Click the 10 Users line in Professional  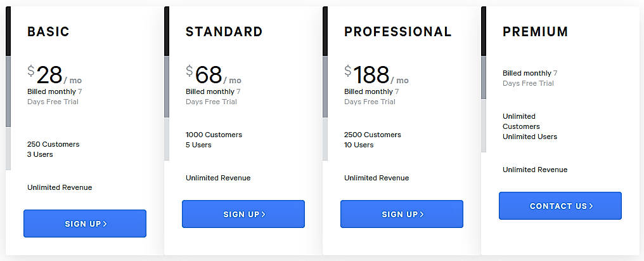pos(359,145)
